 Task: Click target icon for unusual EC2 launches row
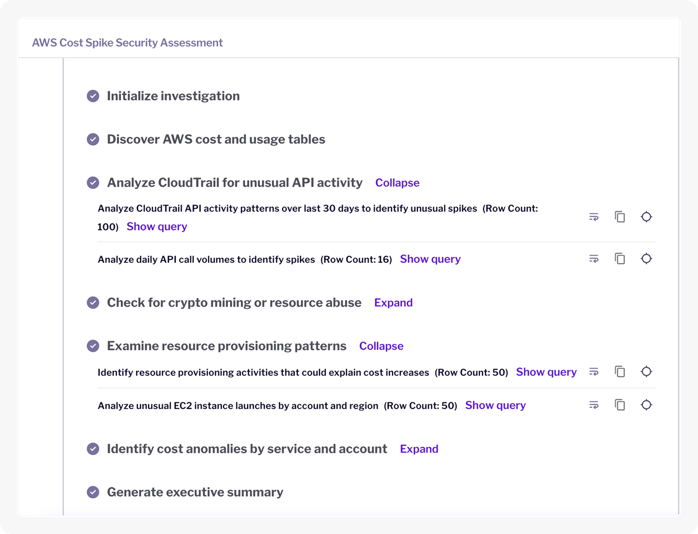click(x=646, y=405)
